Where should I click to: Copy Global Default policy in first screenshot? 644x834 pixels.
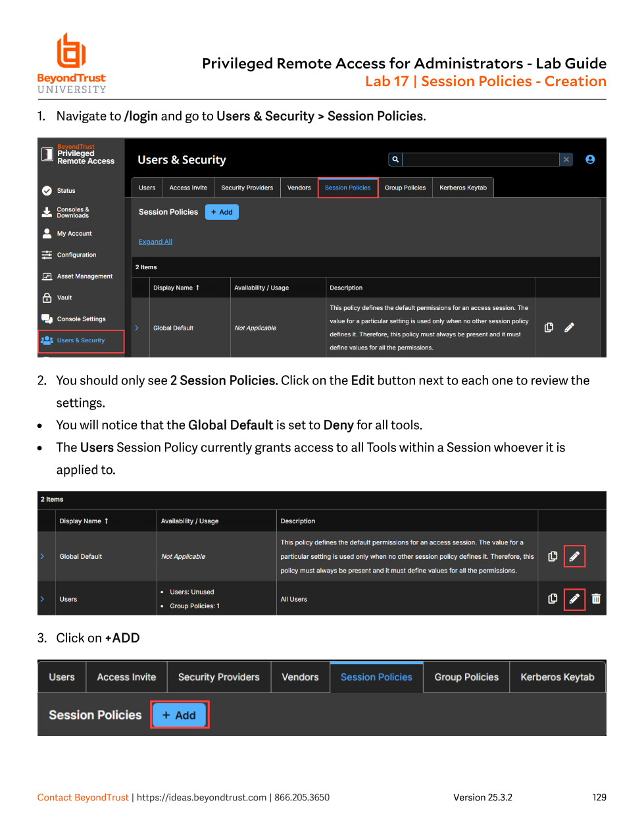549,327
